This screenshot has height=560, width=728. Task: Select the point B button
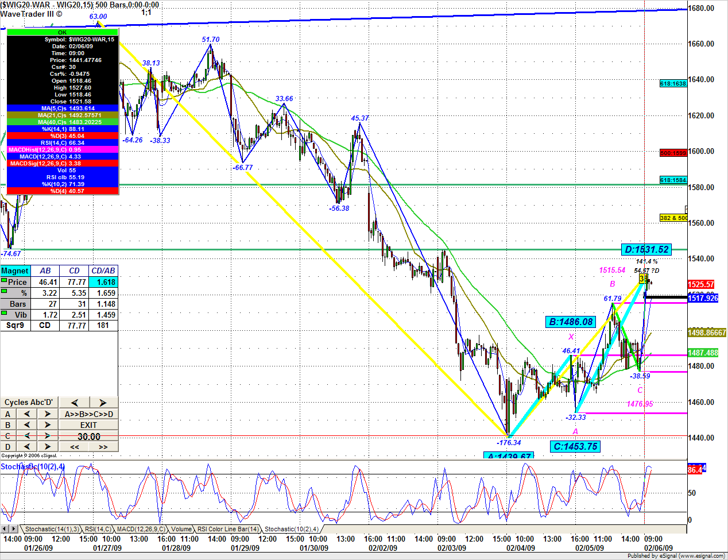pos(8,425)
